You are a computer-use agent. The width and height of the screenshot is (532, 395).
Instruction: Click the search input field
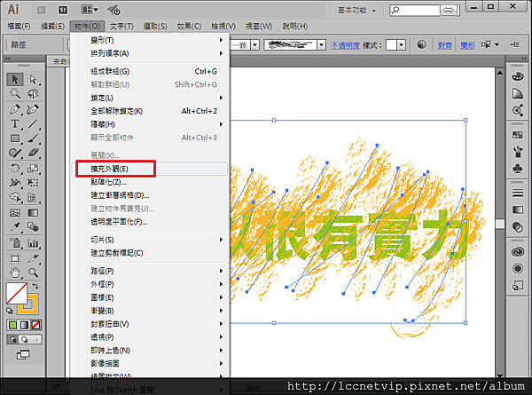(415, 10)
